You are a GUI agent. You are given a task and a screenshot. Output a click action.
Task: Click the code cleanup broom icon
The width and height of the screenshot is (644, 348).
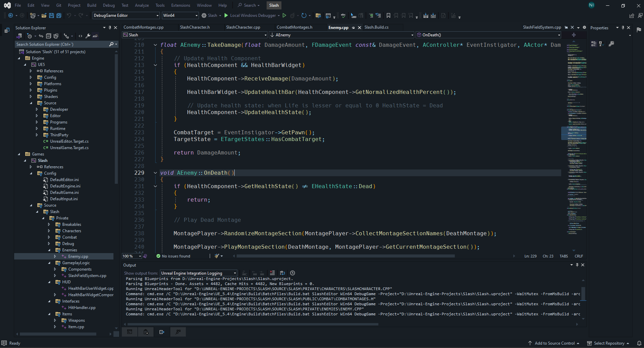point(217,256)
